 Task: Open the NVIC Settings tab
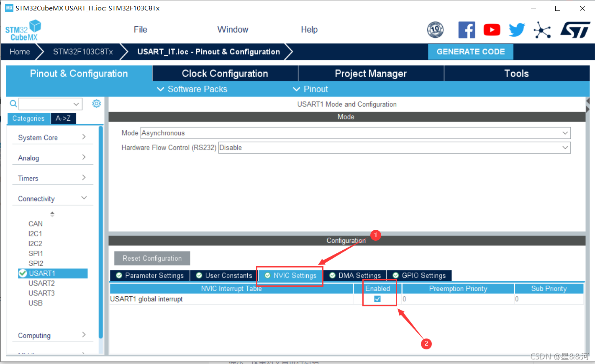coord(290,275)
